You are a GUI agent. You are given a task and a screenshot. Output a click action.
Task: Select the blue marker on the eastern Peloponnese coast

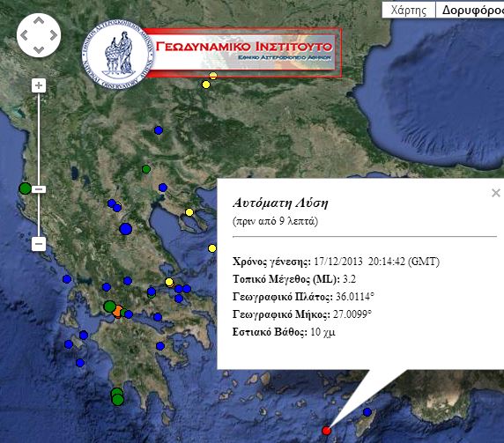(160, 346)
